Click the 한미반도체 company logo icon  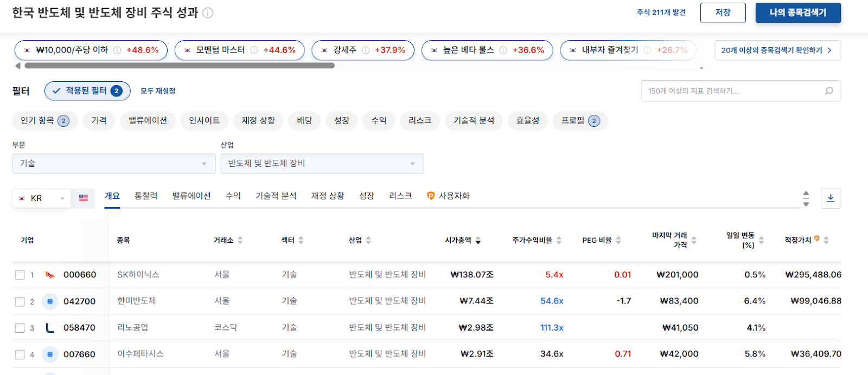pyautogui.click(x=50, y=301)
